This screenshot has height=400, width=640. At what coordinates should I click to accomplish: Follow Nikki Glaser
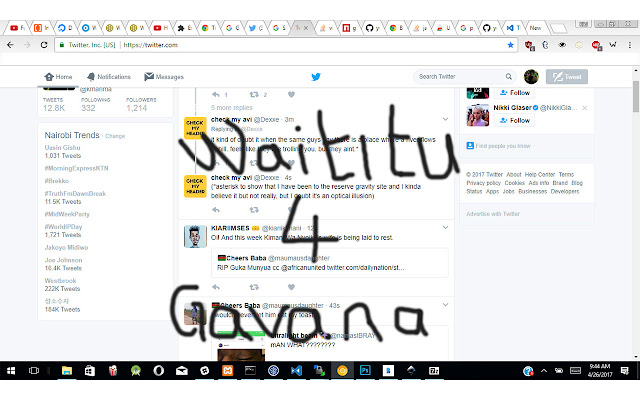click(515, 120)
